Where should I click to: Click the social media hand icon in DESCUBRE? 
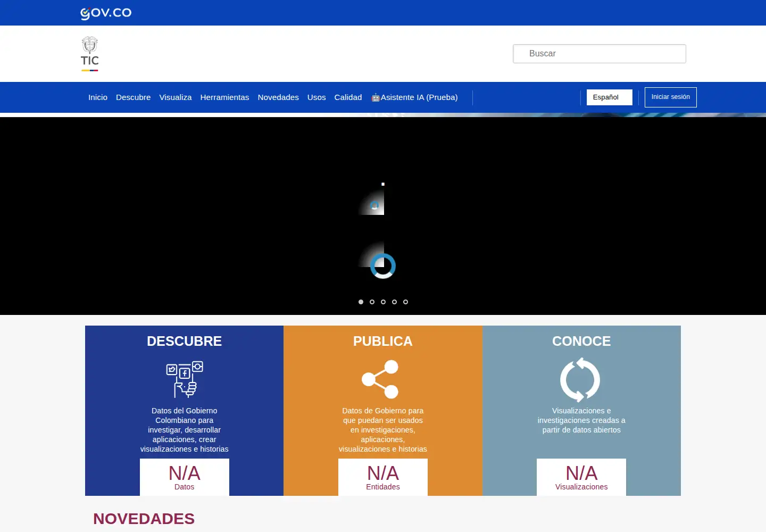185,379
